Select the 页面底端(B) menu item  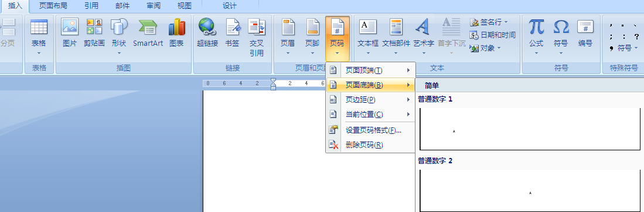(370, 85)
